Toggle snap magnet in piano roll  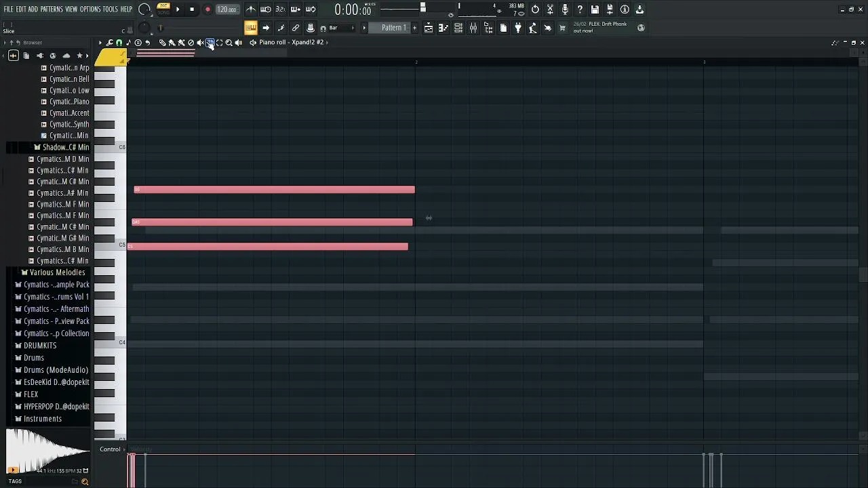[x=119, y=43]
